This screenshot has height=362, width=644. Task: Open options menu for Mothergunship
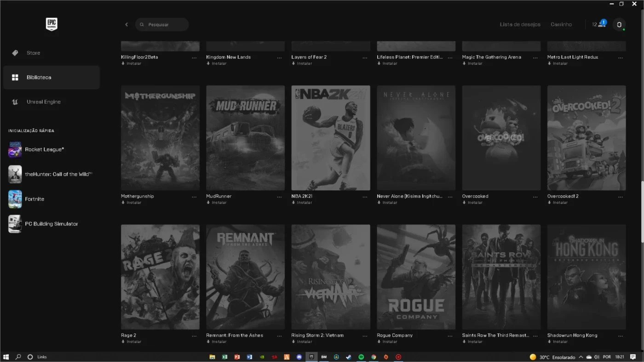point(194,197)
